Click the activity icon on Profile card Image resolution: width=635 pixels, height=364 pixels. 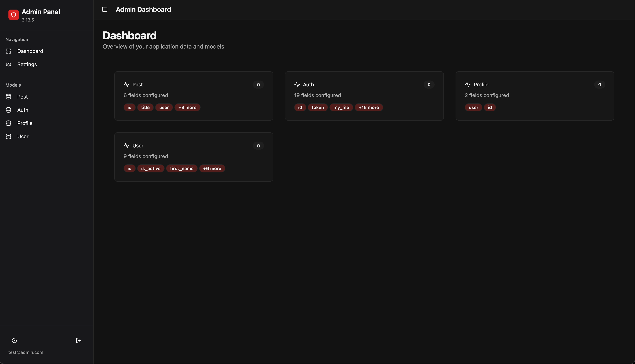pyautogui.click(x=468, y=85)
